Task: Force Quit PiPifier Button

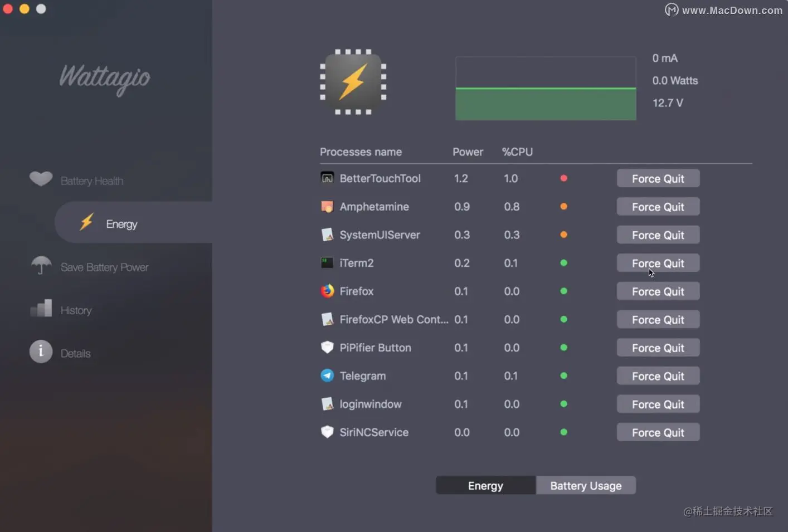Action: 658,348
